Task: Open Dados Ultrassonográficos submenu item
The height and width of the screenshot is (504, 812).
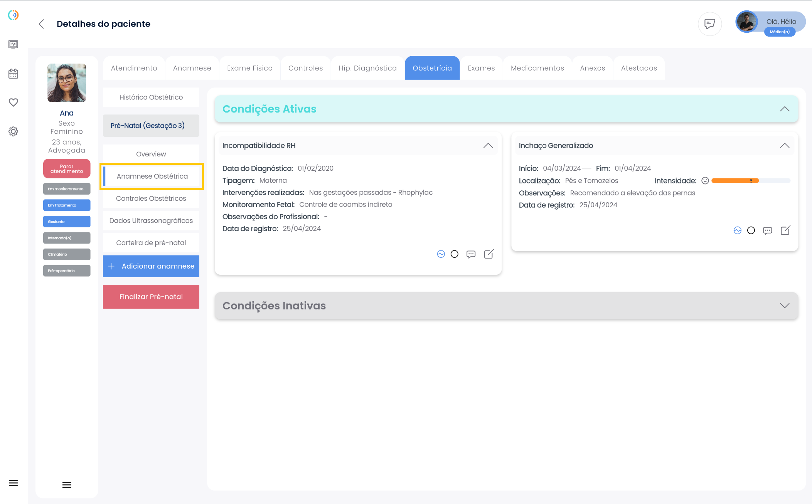Action: click(151, 221)
